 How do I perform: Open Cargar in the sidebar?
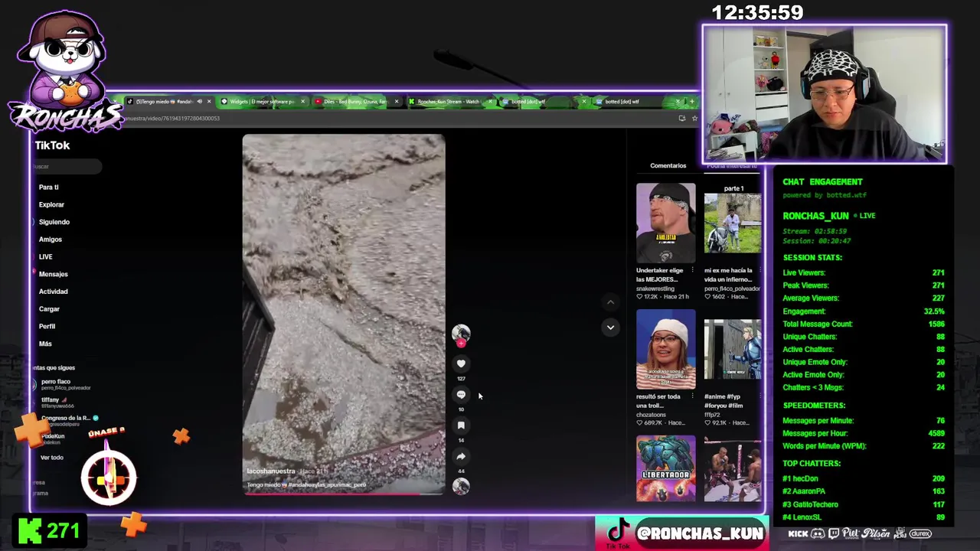pyautogui.click(x=49, y=309)
